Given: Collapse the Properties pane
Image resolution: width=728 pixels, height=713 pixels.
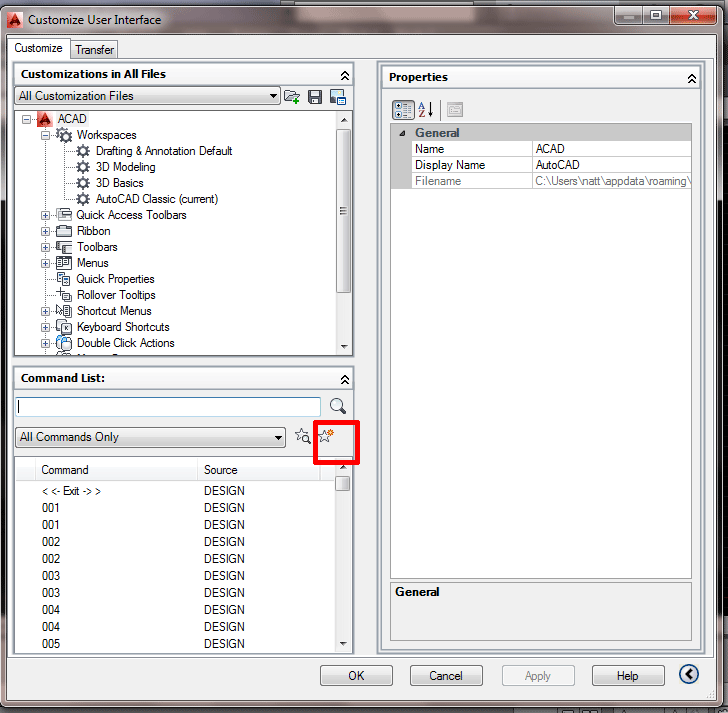Looking at the screenshot, I should point(692,78).
